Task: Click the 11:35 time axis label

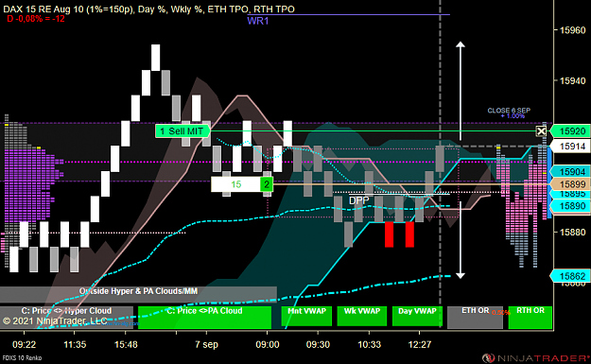Action: (x=75, y=344)
